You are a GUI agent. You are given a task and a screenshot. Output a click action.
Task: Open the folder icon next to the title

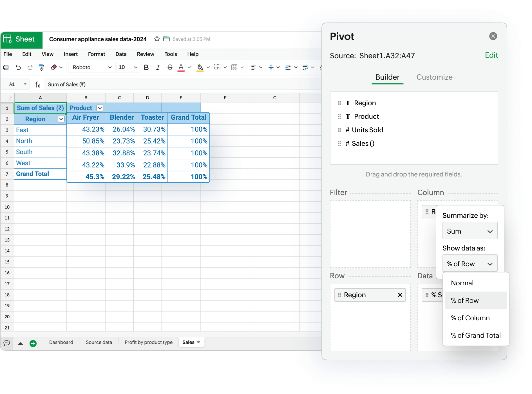pyautogui.click(x=167, y=39)
